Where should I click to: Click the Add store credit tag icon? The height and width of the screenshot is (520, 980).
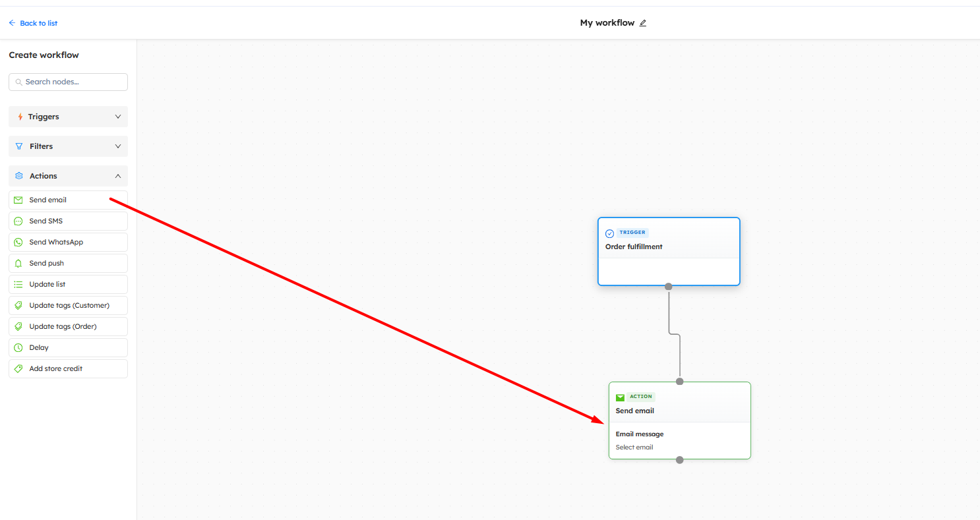coord(18,369)
